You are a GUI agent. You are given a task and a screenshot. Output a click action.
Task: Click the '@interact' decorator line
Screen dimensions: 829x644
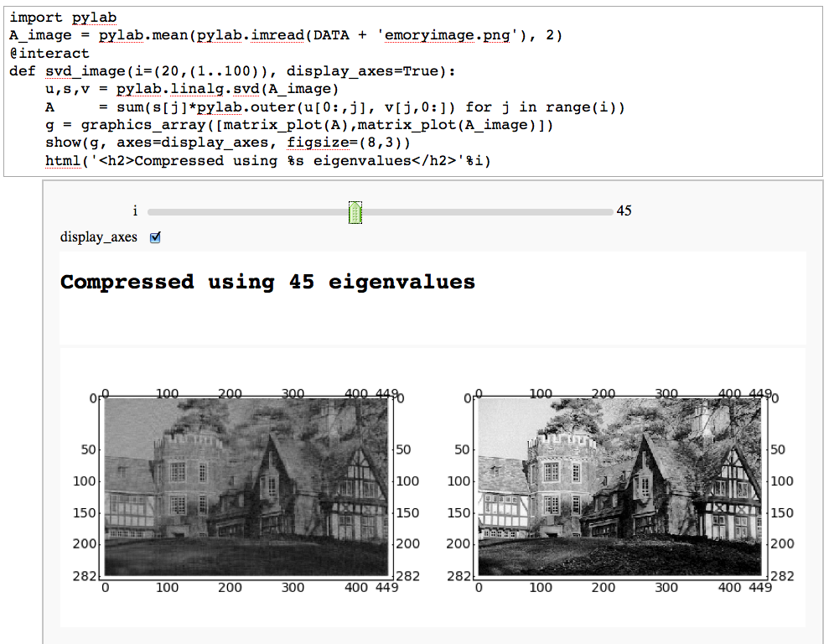pos(49,54)
